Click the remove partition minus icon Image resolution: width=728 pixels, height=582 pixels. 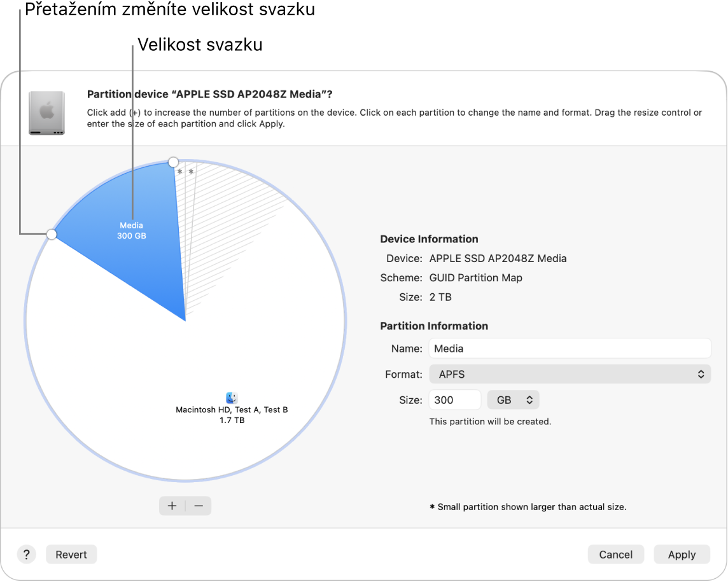(x=199, y=506)
